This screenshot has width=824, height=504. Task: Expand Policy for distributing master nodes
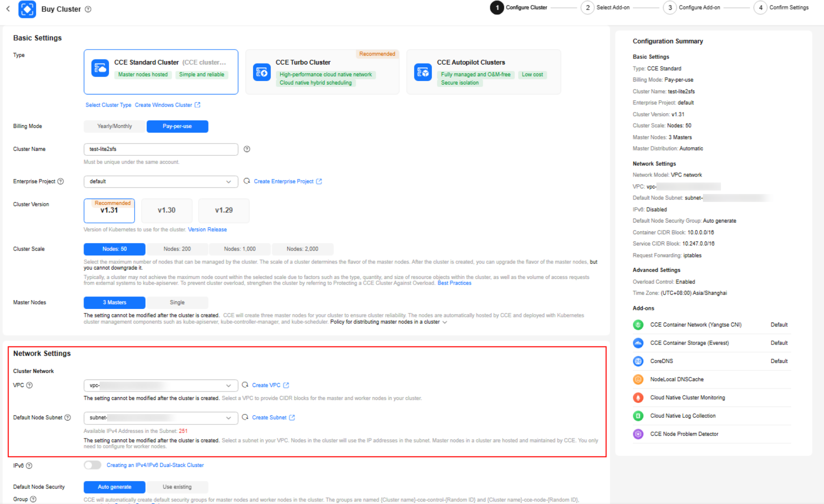pyautogui.click(x=389, y=322)
